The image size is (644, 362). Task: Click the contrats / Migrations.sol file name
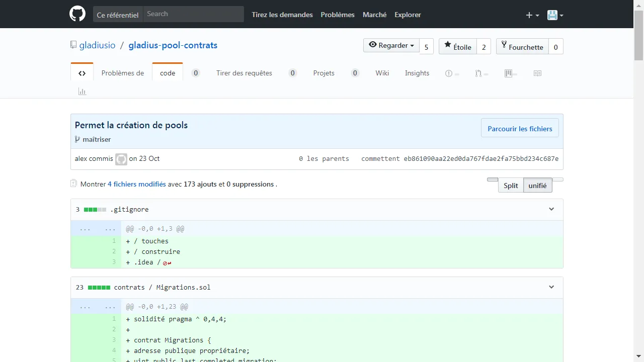tap(162, 287)
